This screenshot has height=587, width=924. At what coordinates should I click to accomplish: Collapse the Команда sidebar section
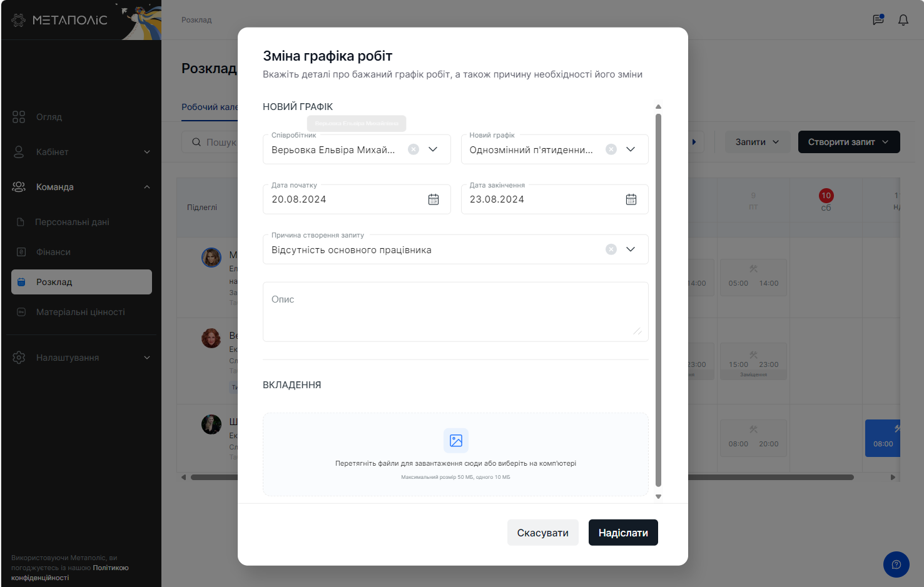click(x=147, y=187)
